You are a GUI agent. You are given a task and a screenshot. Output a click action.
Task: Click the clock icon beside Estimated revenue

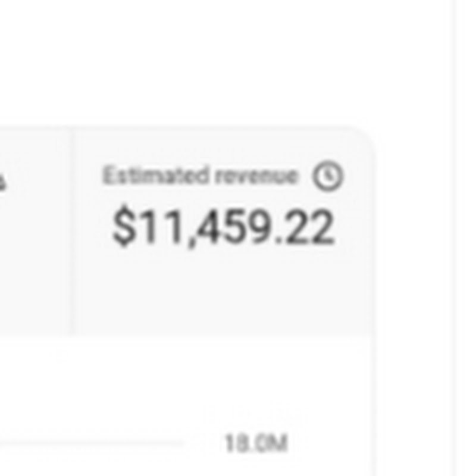coord(328,176)
